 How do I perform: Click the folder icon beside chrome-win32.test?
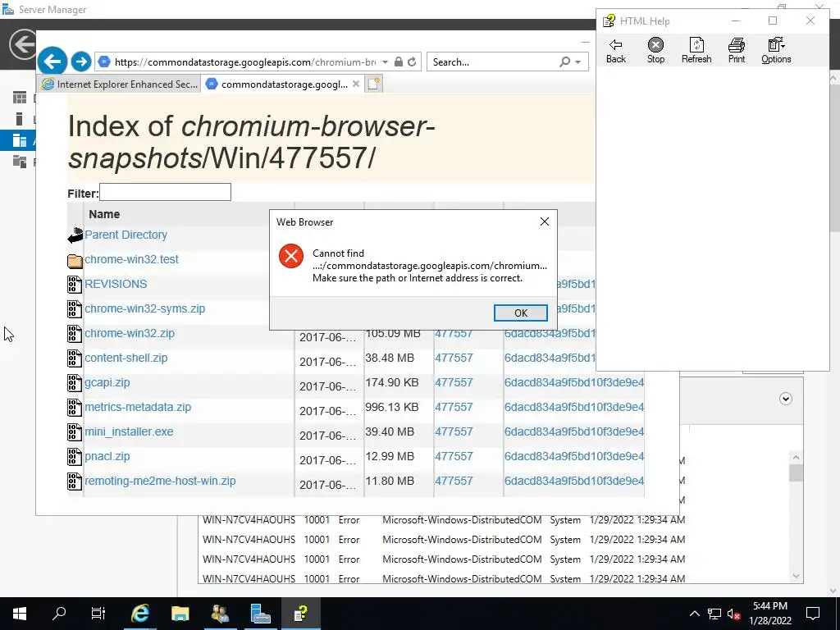point(75,261)
